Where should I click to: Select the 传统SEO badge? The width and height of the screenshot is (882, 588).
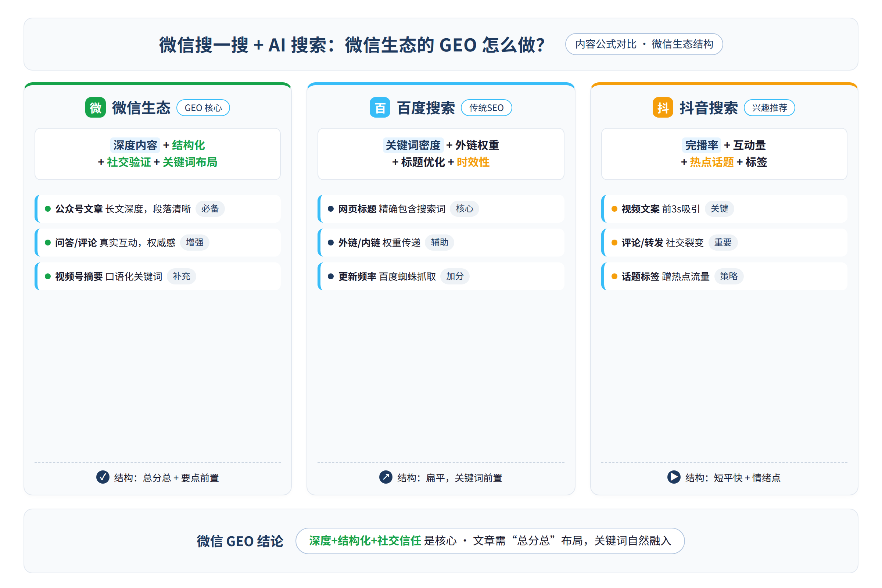coord(486,108)
